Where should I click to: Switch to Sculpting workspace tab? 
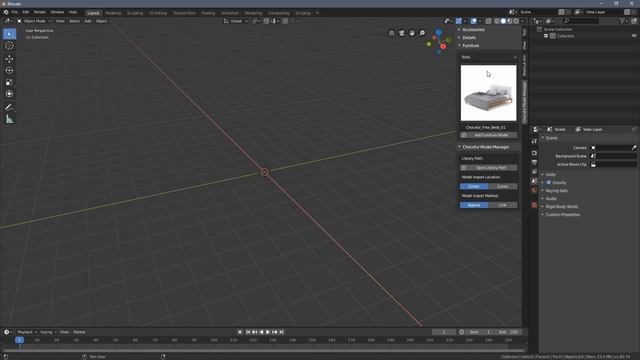(135, 13)
